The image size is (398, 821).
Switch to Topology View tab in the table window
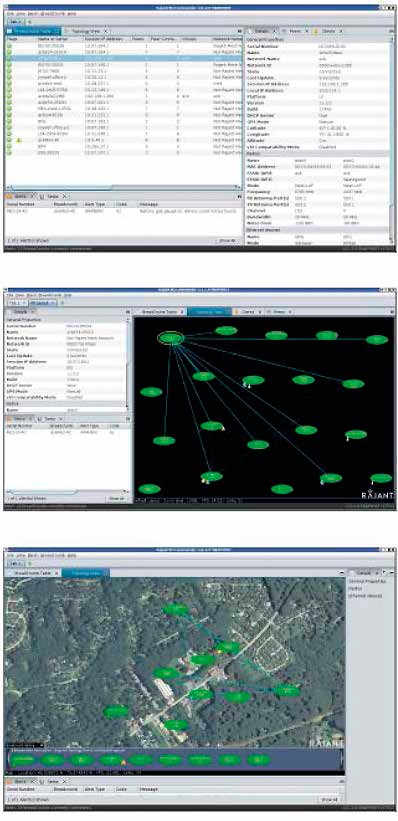(84, 31)
